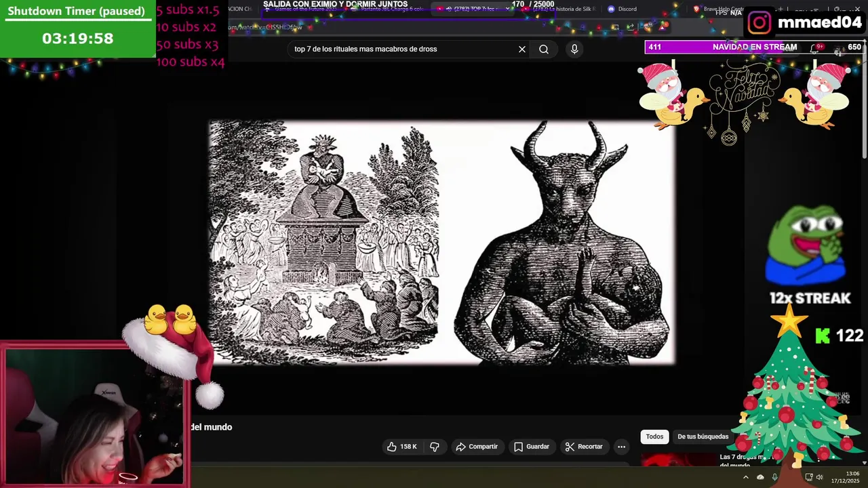868x488 pixels.
Task: Show hidden system tray icons chevron
Action: (x=745, y=477)
